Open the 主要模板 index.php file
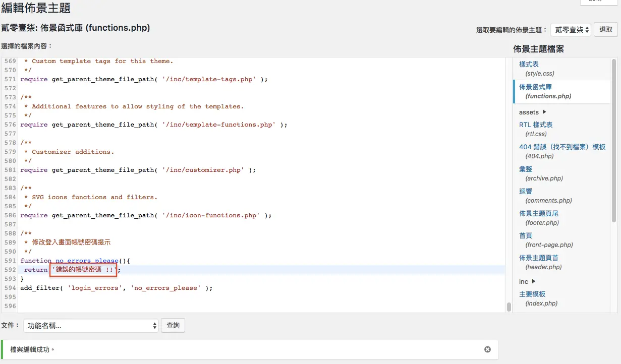 pos(532,294)
